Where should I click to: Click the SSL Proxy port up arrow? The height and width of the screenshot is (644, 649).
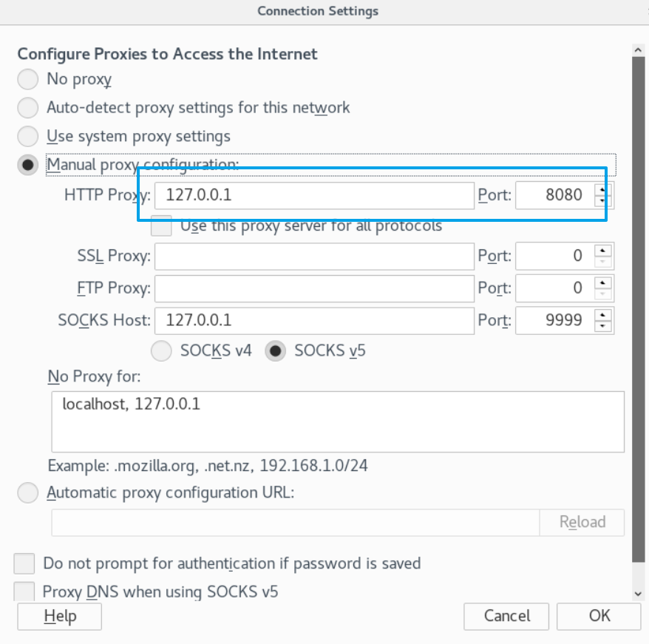(604, 250)
